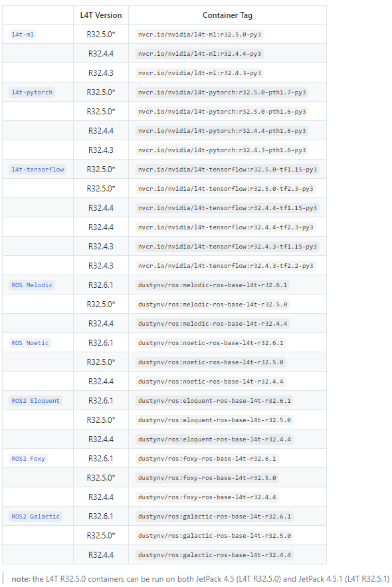Image resolution: width=392 pixels, height=587 pixels.
Task: Open the l4t-pytorch link
Action: [x=32, y=92]
